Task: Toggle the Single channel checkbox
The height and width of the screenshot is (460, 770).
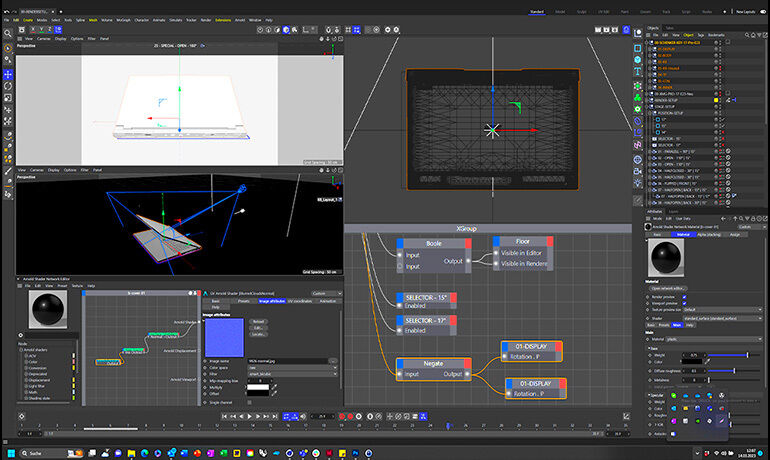Action: click(x=250, y=401)
